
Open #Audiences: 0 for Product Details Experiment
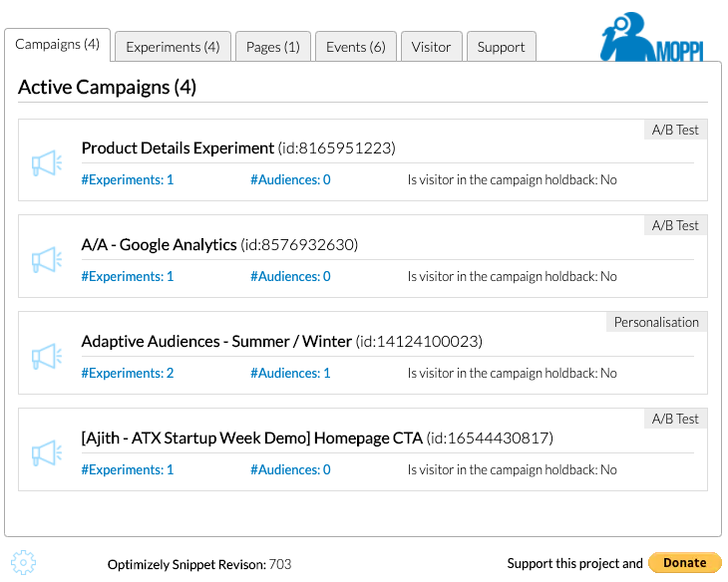coord(290,179)
